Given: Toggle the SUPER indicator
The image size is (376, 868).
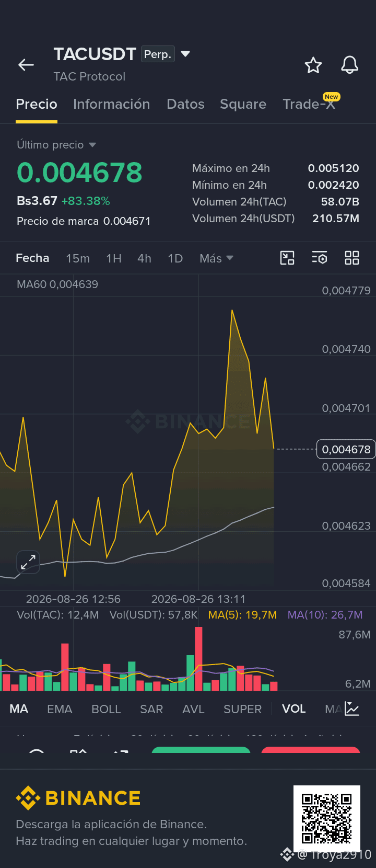Looking at the screenshot, I should click(242, 709).
